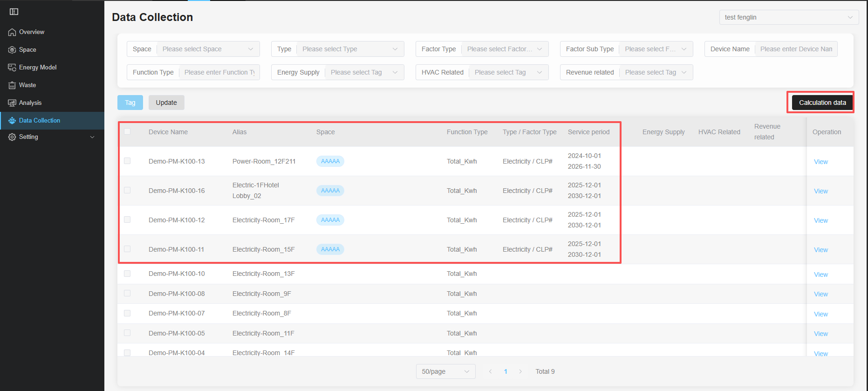
Task: Focus the Device Name input field
Action: click(796, 49)
